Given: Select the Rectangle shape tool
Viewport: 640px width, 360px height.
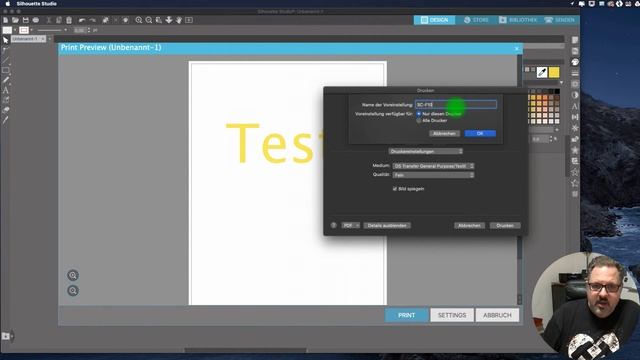Looking at the screenshot, I should point(5,70).
